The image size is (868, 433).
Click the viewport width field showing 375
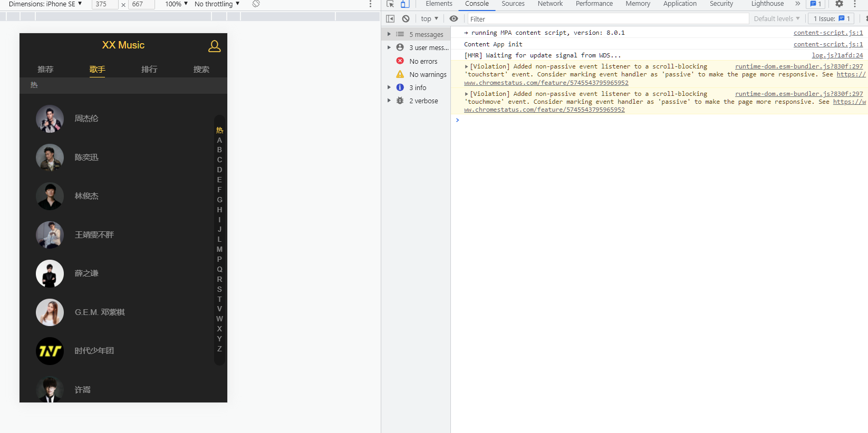(x=105, y=4)
